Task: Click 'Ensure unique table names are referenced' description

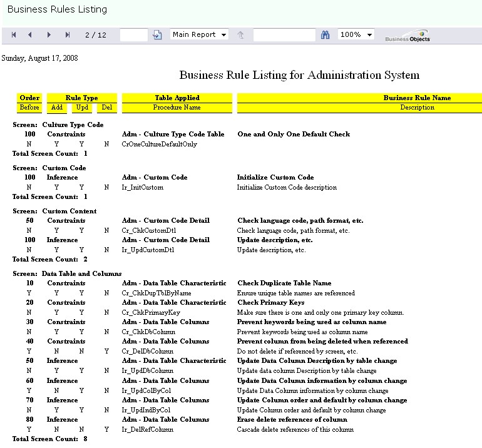Action: point(295,293)
